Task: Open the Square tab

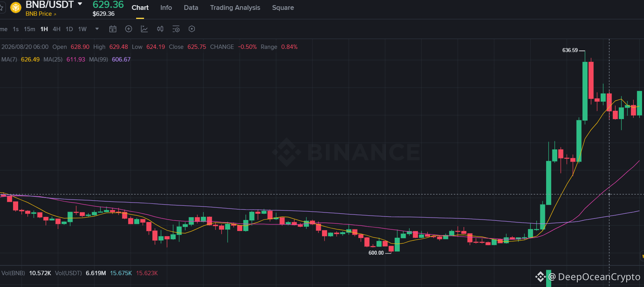Action: click(283, 7)
